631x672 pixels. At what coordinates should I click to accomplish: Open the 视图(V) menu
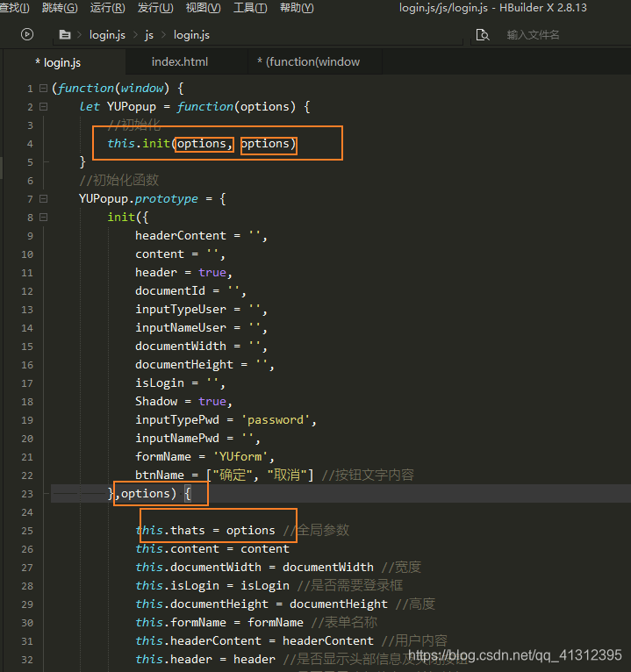[204, 8]
